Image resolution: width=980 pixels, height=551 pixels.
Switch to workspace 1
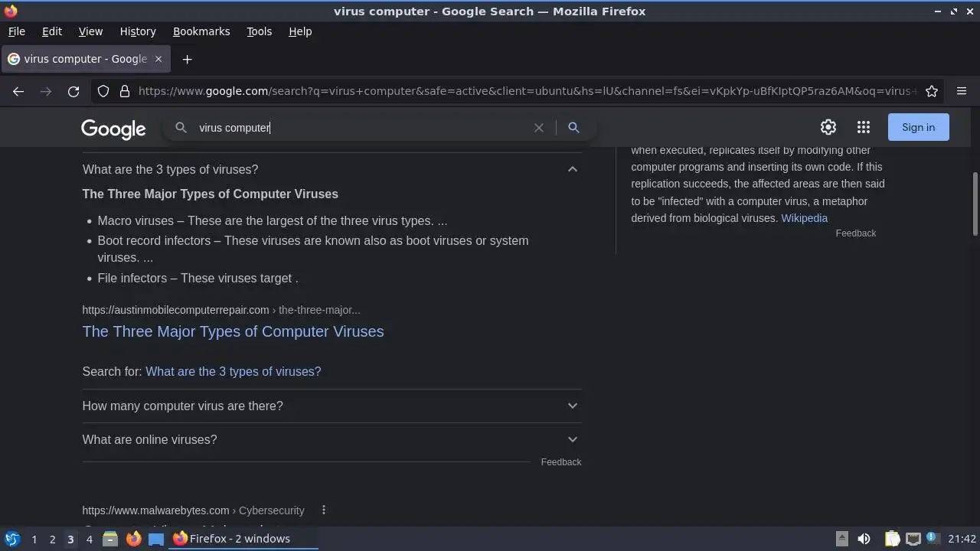(34, 539)
